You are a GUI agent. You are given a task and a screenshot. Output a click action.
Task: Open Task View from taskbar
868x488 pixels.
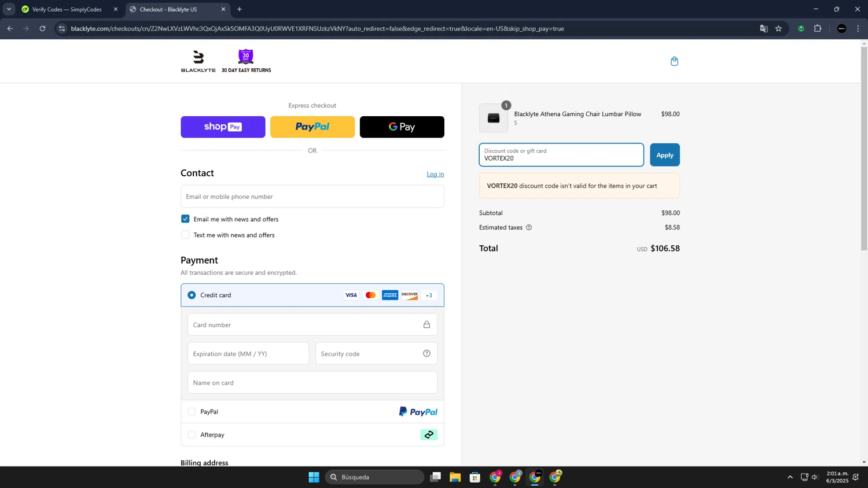point(435,477)
